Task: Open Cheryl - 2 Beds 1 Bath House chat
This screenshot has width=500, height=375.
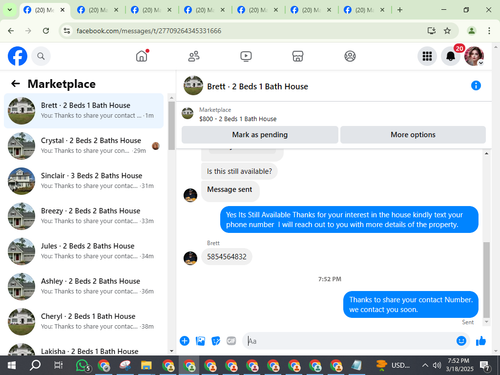Action: (84, 322)
